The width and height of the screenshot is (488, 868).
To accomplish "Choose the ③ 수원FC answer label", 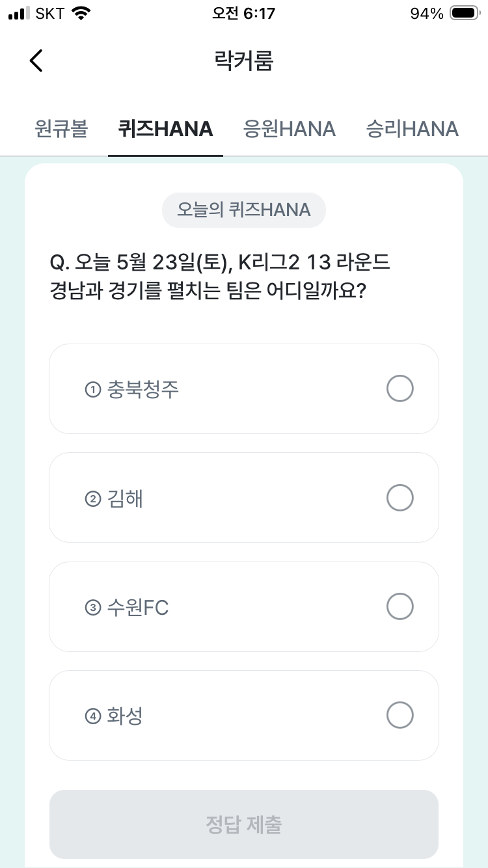I will 127,608.
